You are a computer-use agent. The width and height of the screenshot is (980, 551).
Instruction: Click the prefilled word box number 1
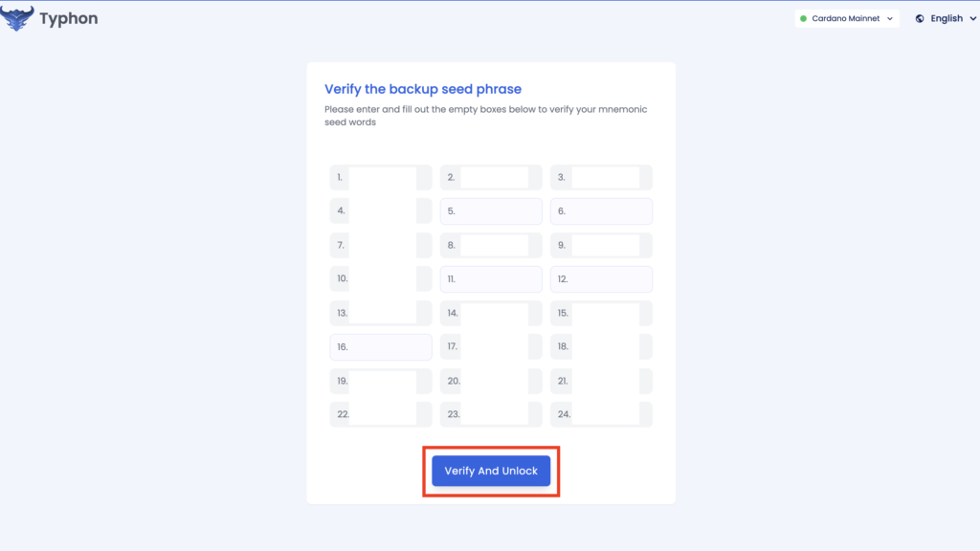point(381,177)
